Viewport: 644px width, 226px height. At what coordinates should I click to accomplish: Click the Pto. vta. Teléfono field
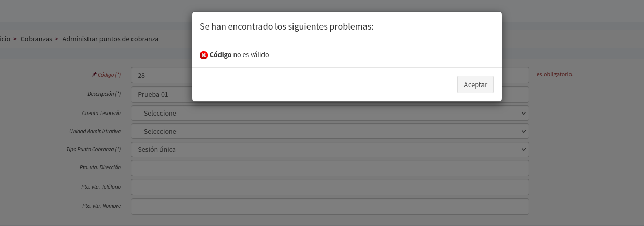point(330,187)
